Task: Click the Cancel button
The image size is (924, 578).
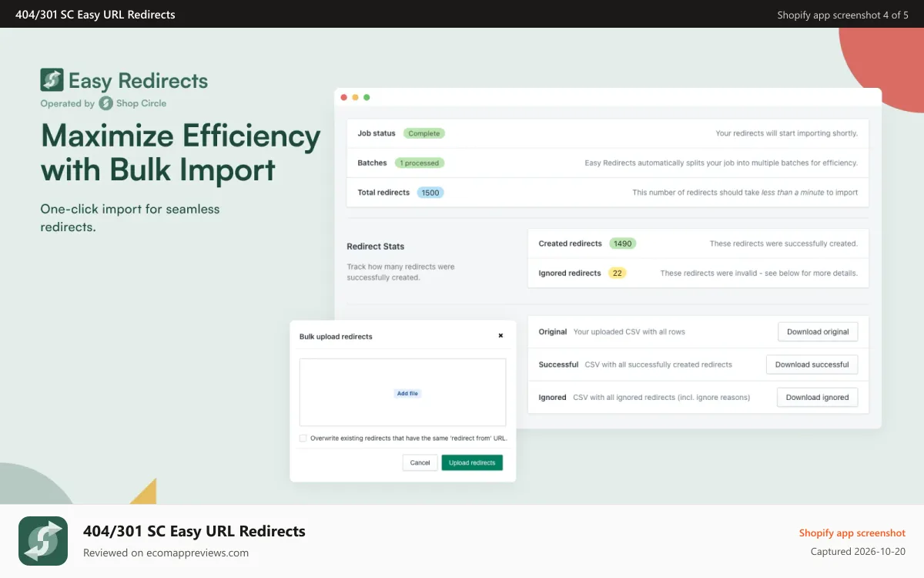Action: tap(420, 462)
